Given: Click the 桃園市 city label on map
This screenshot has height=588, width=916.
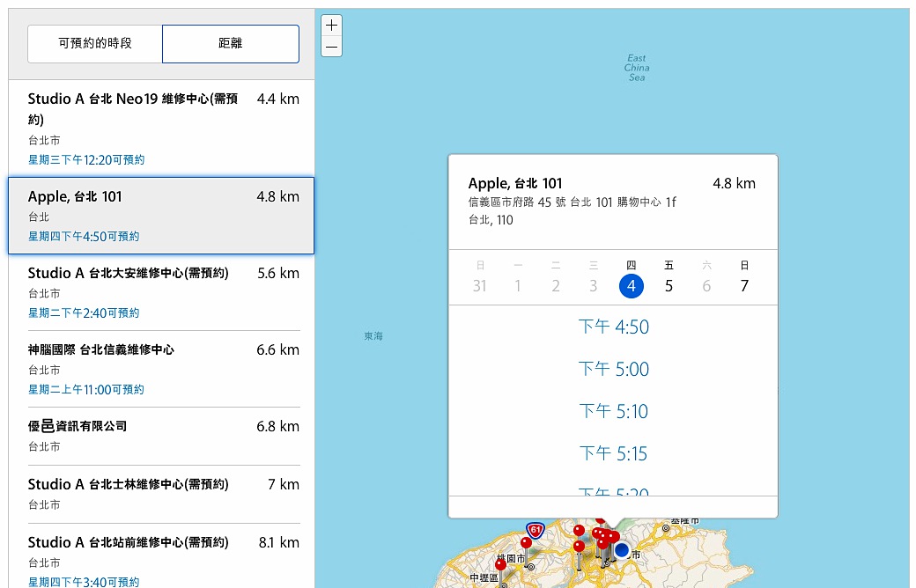Looking at the screenshot, I should pyautogui.click(x=511, y=558).
